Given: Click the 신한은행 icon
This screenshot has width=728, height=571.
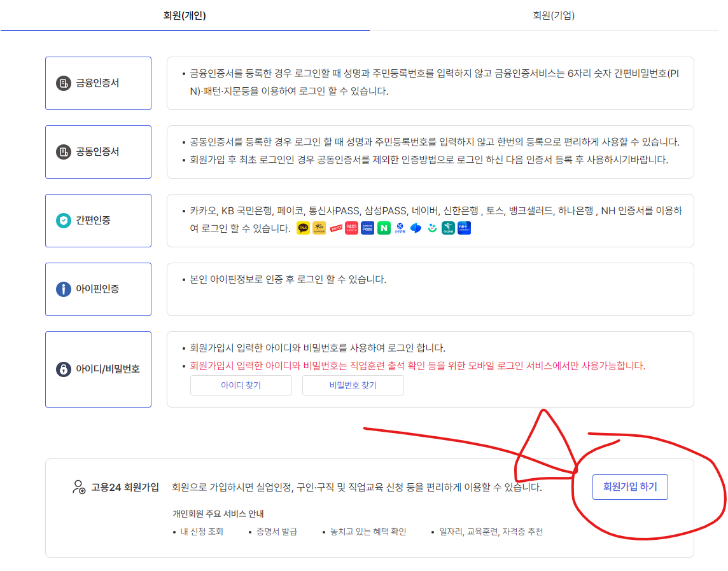Looking at the screenshot, I should [400, 228].
